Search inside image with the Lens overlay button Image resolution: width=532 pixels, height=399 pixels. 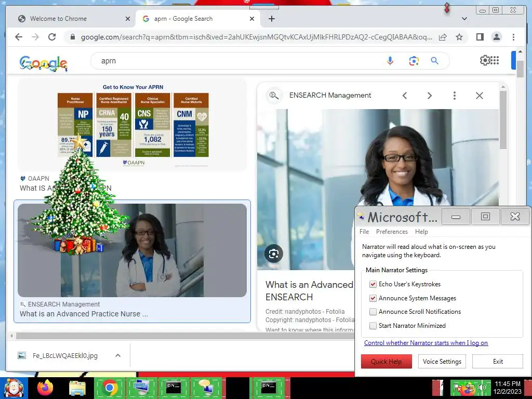[x=273, y=254]
